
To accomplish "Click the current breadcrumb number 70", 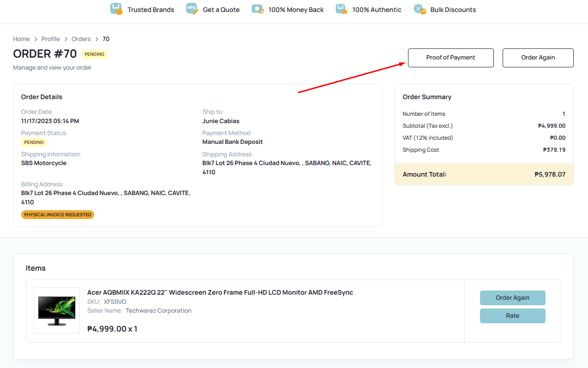I will point(106,39).
